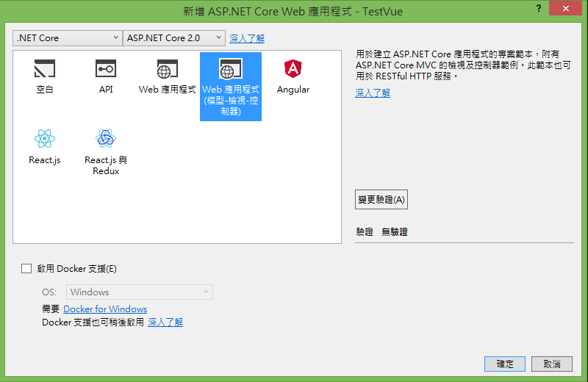This screenshot has height=382, width=588.
Task: Pick the React.js 與 Redux template icon
Action: coord(106,139)
